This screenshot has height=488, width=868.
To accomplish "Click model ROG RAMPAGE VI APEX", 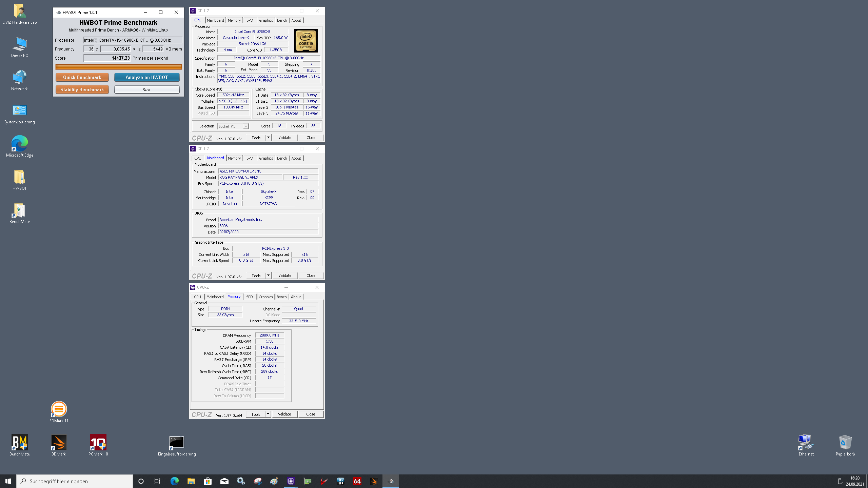I will pos(250,178).
